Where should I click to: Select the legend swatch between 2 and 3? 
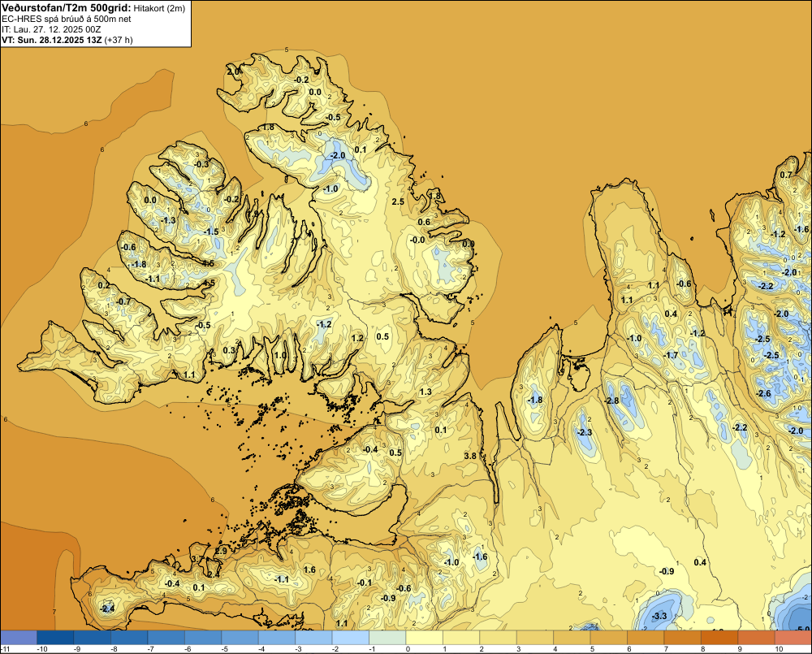pos(499,637)
